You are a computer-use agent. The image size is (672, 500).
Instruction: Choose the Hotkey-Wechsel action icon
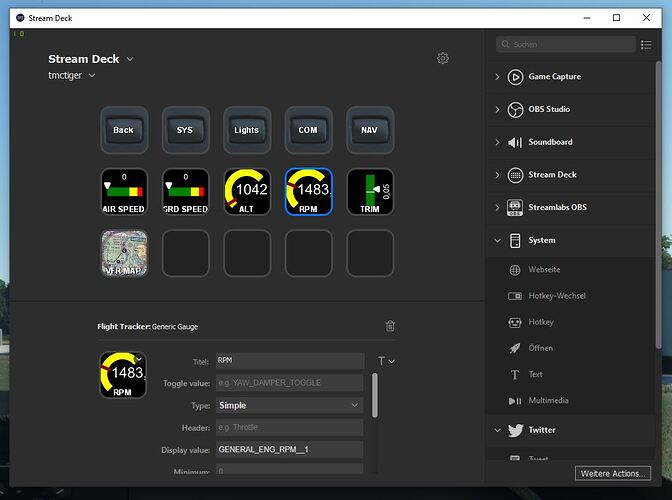[515, 296]
